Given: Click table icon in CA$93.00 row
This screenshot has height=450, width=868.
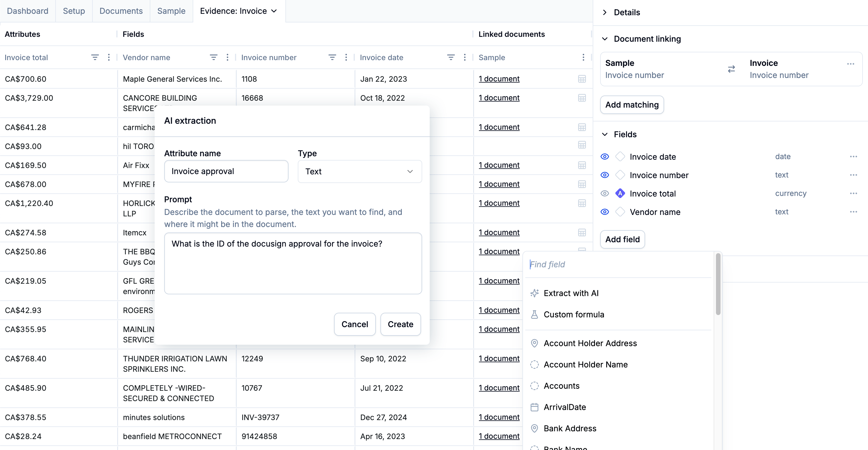Looking at the screenshot, I should pos(582,145).
